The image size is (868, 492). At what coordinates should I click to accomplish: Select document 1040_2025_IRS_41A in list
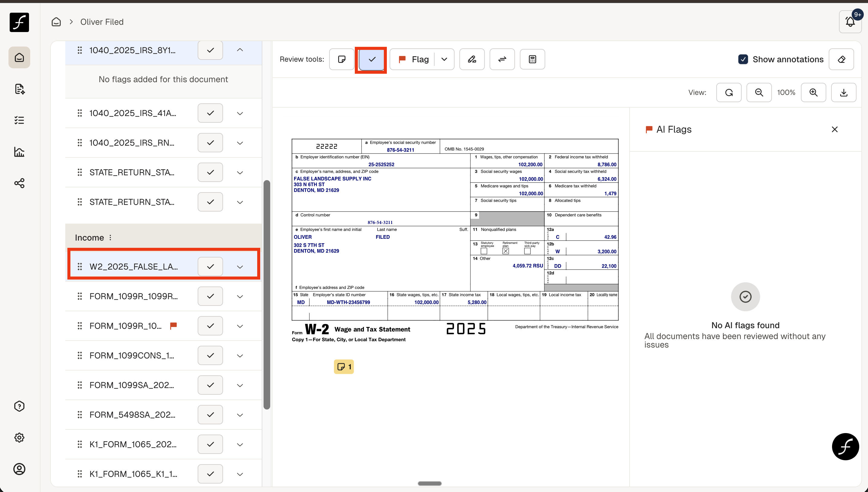point(133,113)
